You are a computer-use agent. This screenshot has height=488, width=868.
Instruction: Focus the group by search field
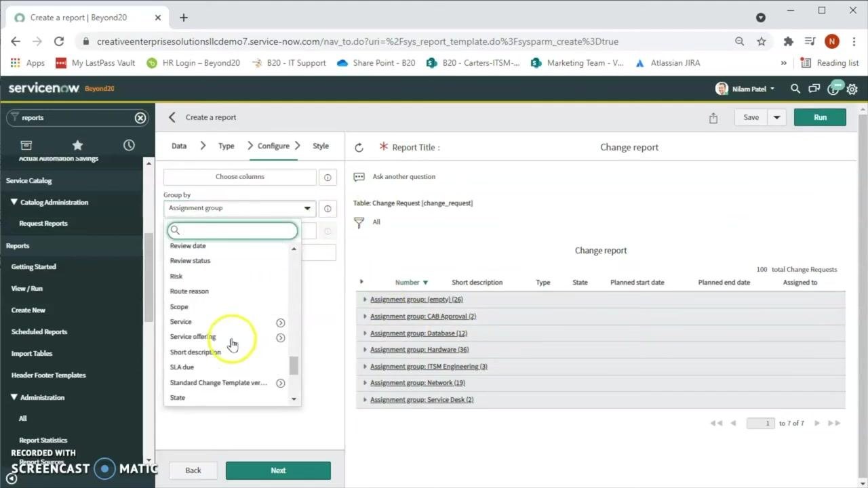[x=233, y=230]
